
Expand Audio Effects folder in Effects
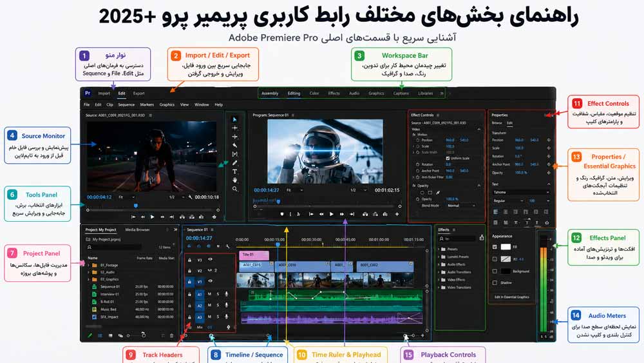point(439,264)
